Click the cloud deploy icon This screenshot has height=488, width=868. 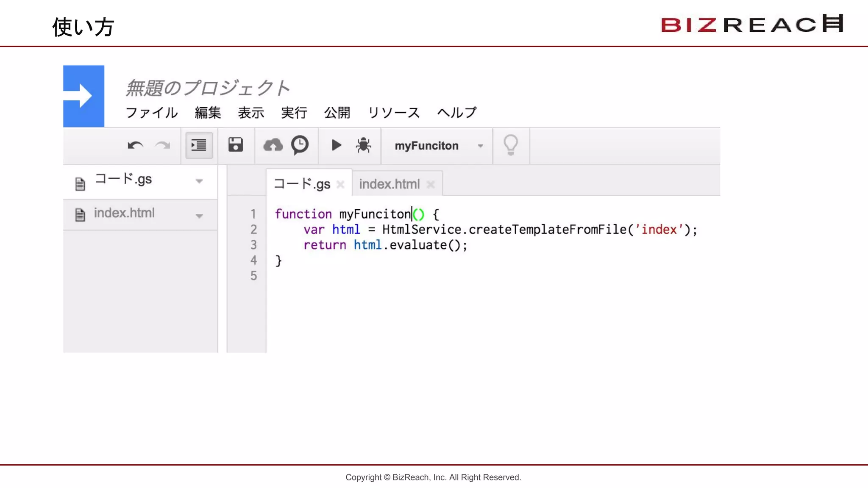(x=273, y=145)
